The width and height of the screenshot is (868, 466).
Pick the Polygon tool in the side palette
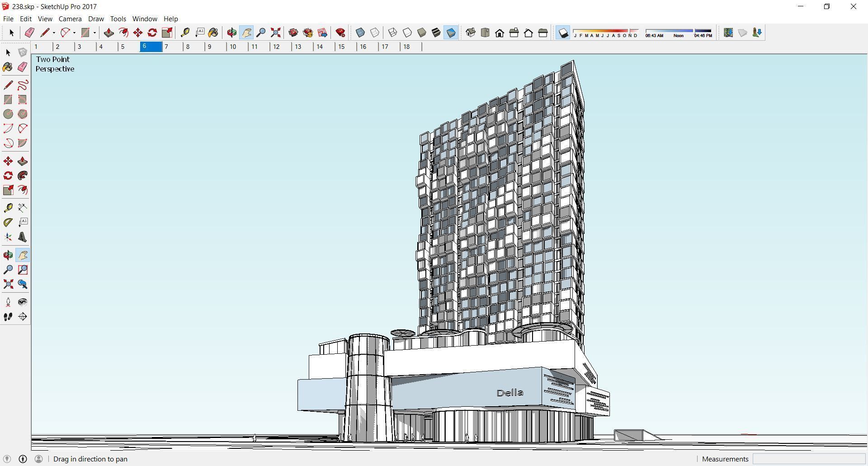pyautogui.click(x=23, y=114)
